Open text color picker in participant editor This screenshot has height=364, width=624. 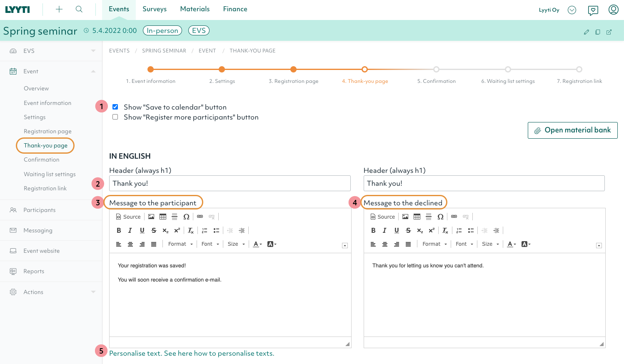257,244
